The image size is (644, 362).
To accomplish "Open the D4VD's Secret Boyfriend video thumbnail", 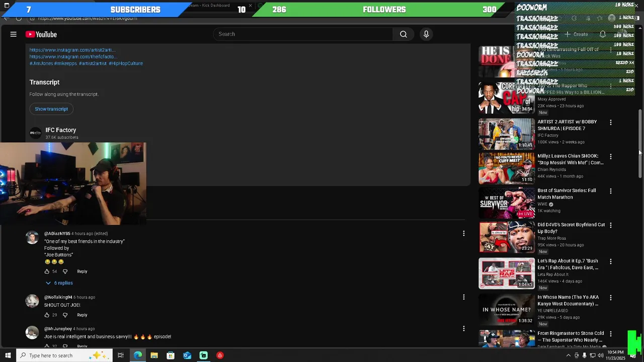I will 507,237.
